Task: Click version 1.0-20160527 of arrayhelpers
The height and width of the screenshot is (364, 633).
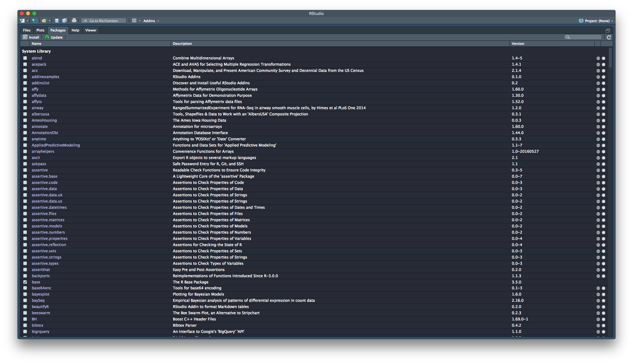Action: pos(525,152)
